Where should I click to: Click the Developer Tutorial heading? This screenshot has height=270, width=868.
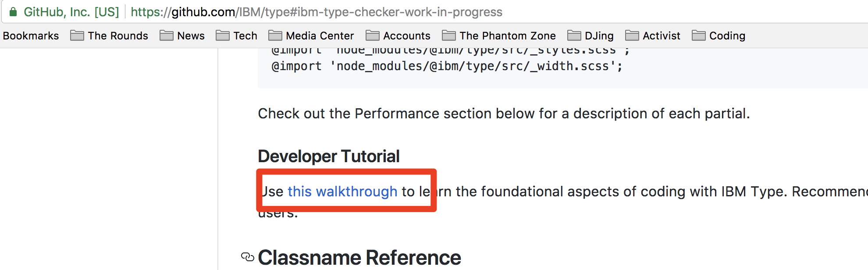329,156
